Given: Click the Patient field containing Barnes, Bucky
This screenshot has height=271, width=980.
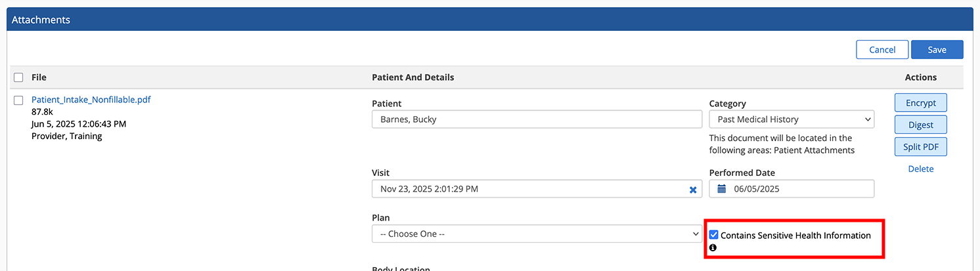Looking at the screenshot, I should tap(536, 119).
